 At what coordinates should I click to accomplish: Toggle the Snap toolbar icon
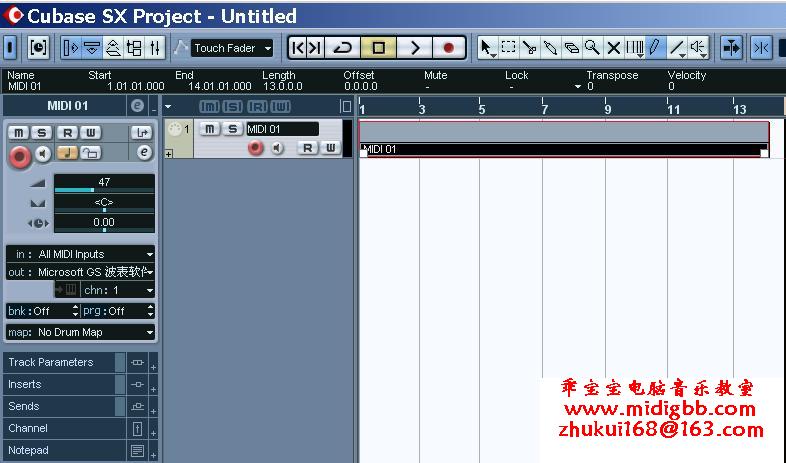tap(761, 48)
